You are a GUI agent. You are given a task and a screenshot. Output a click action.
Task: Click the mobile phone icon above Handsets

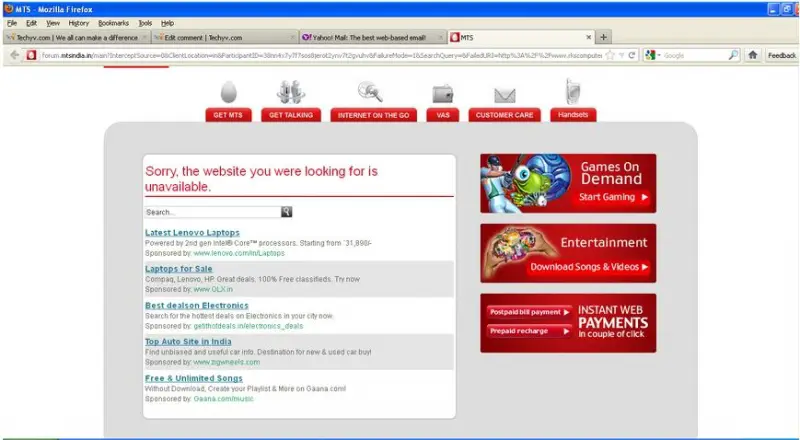click(572, 92)
